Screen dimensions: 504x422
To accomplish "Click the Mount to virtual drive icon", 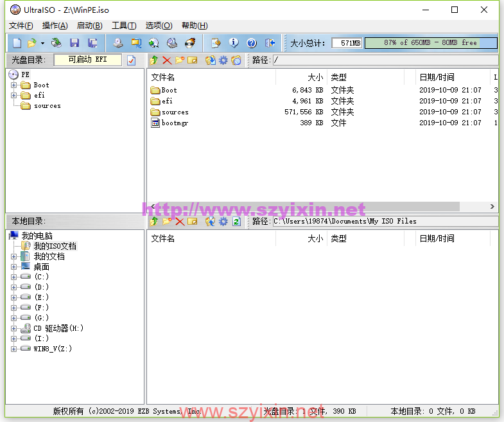I will click(x=172, y=43).
